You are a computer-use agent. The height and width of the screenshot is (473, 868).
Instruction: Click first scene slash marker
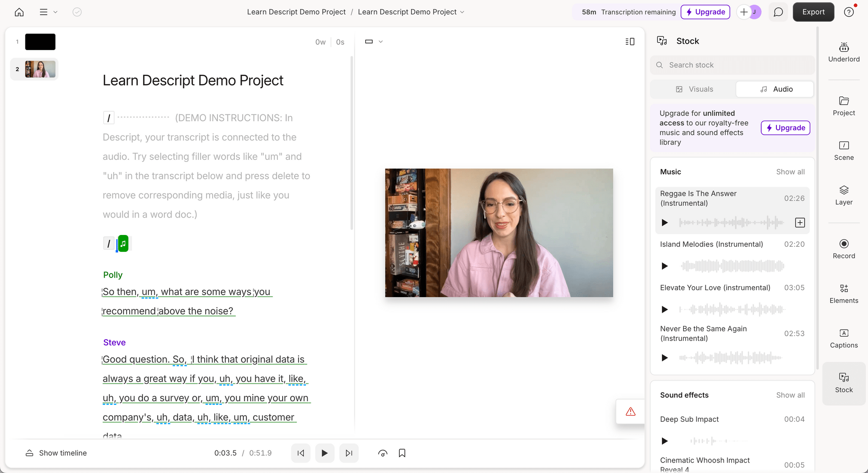click(108, 118)
